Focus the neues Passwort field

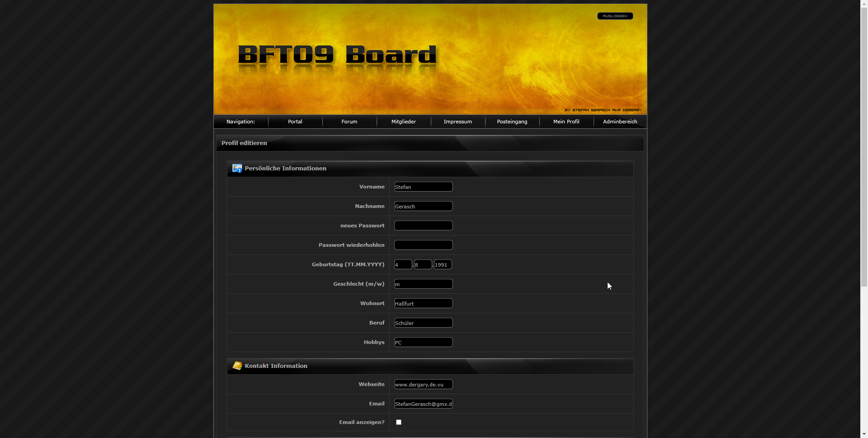coord(423,226)
